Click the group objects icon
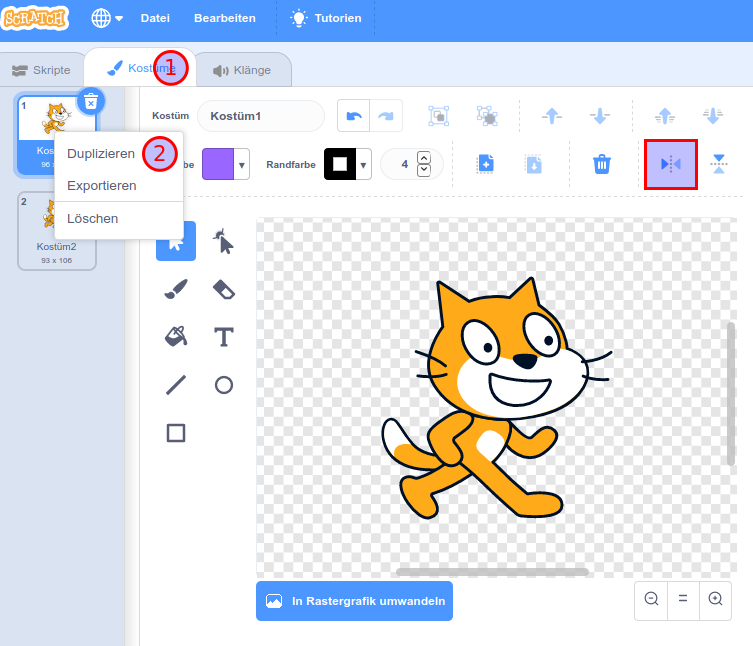Viewport: 753px width, 646px height. 438,116
